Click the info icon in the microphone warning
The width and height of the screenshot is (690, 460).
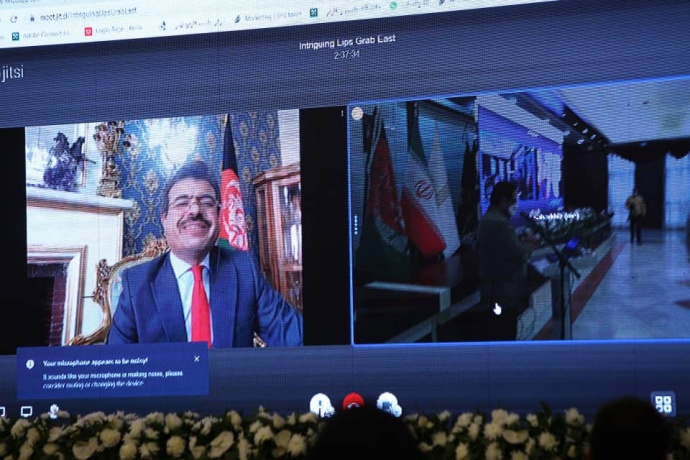(x=30, y=364)
